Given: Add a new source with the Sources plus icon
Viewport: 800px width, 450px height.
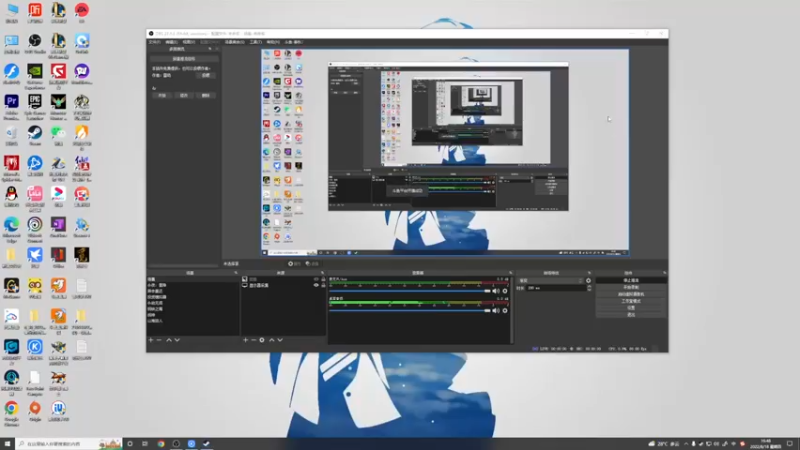Looking at the screenshot, I should [x=245, y=340].
